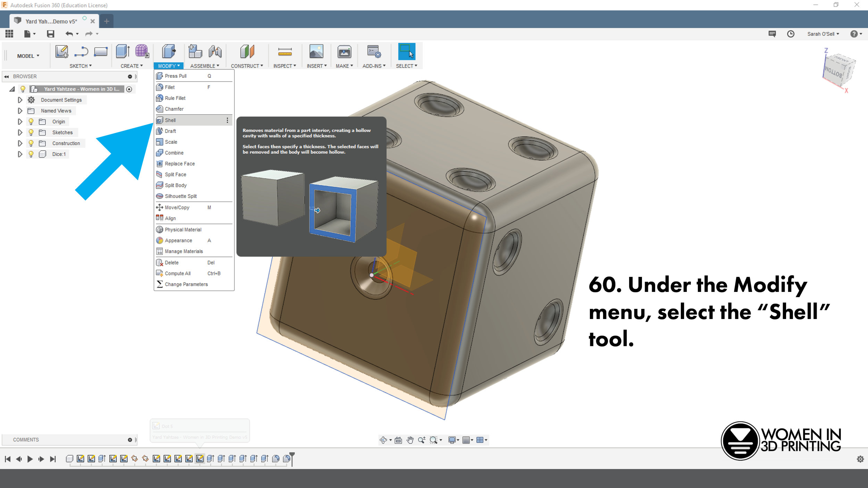Screen dimensions: 868x488
Task: Click the Make 3D print icon
Action: pos(344,52)
